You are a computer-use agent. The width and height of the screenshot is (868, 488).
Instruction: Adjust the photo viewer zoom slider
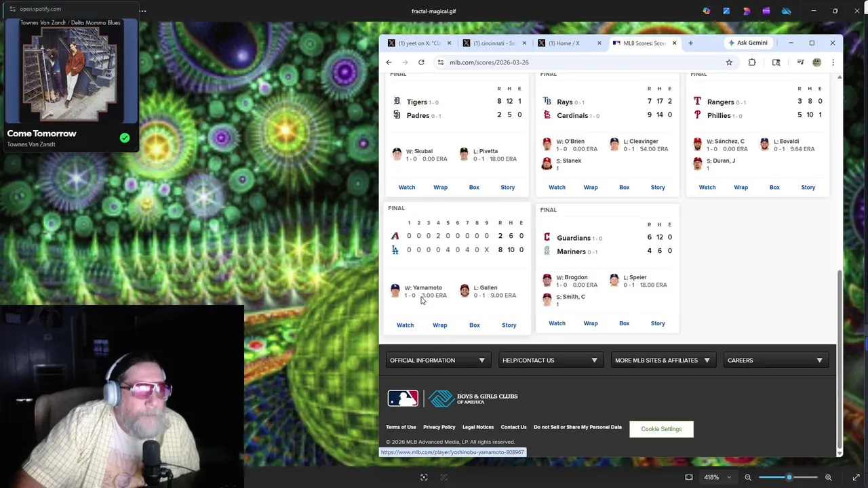(x=788, y=477)
